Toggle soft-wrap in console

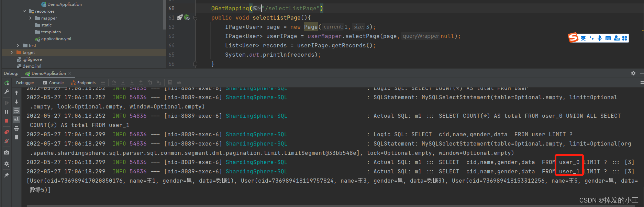pos(16,111)
